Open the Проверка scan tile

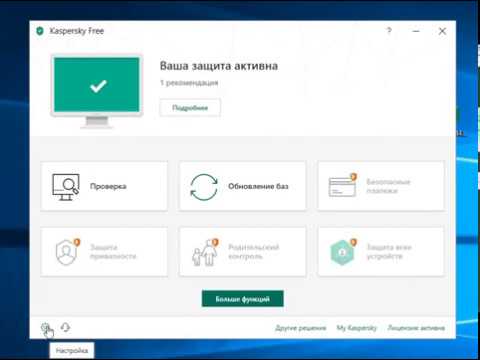pyautogui.click(x=104, y=186)
